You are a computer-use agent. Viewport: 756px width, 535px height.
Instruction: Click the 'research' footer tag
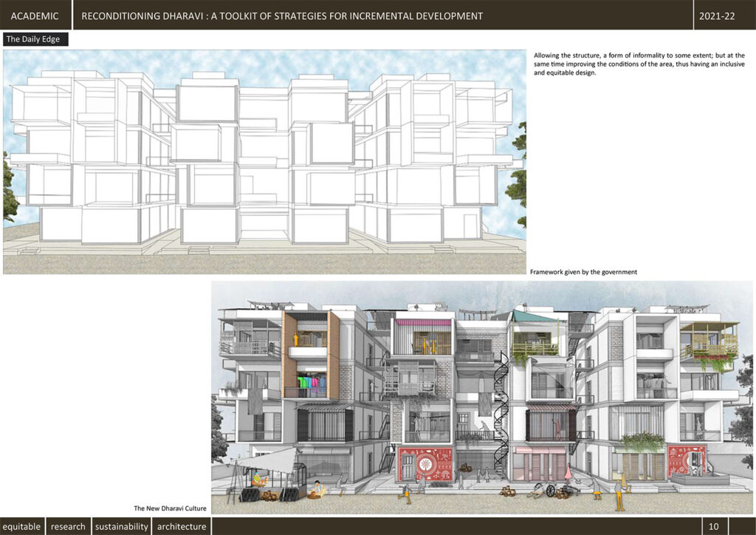click(x=68, y=526)
